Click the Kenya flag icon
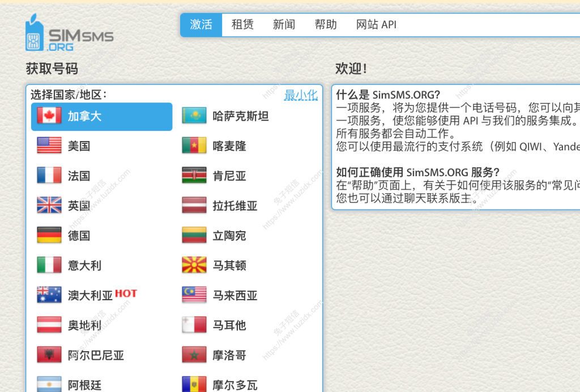Image resolution: width=580 pixels, height=392 pixels. (x=194, y=176)
